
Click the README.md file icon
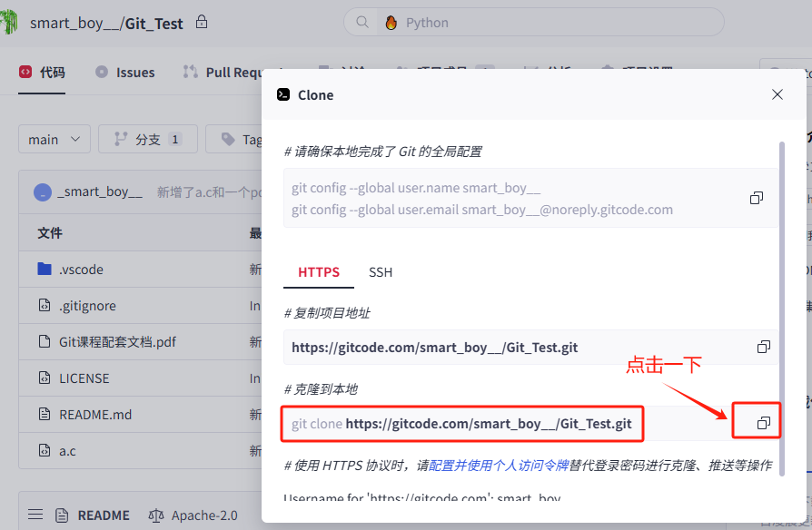click(x=45, y=414)
